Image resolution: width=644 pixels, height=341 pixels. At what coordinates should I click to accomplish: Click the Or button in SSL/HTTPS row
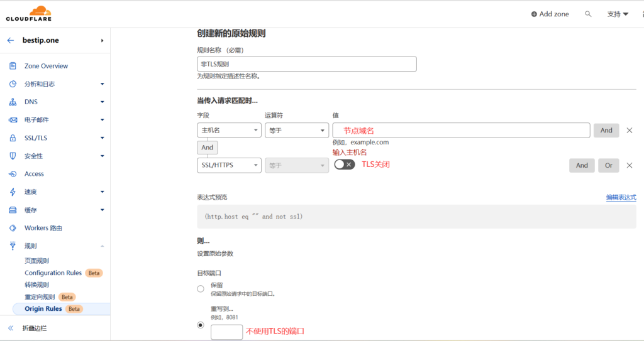pos(608,165)
